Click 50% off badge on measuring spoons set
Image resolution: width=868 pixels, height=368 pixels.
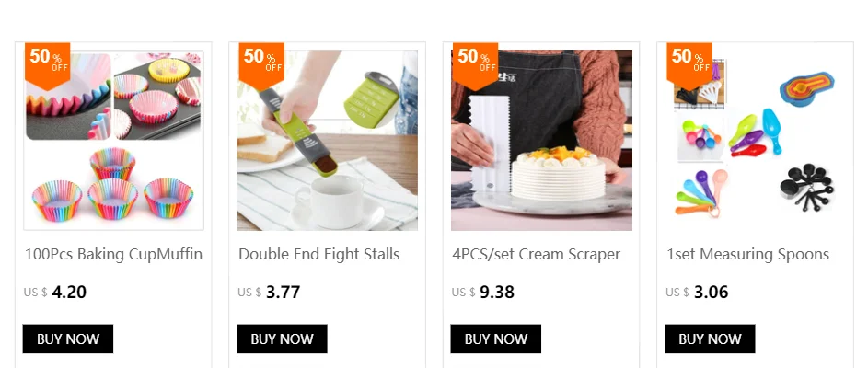pos(689,64)
